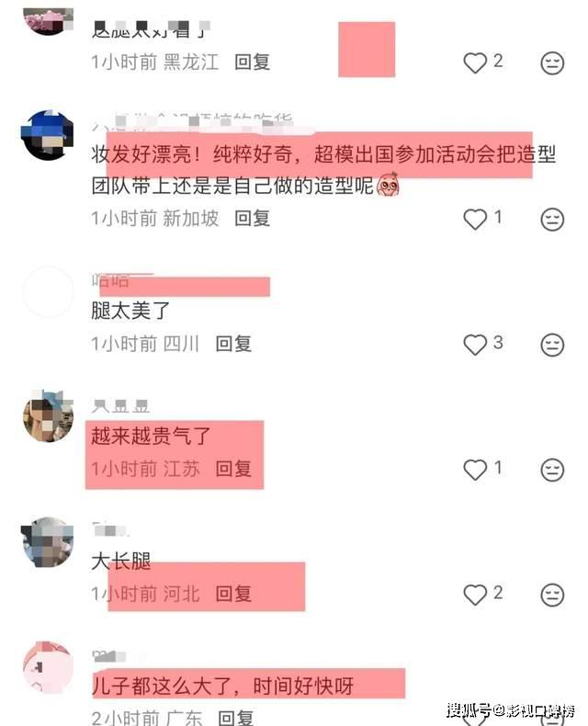
Task: Open profile picture of Guangdong commenter
Action: (x=48, y=667)
